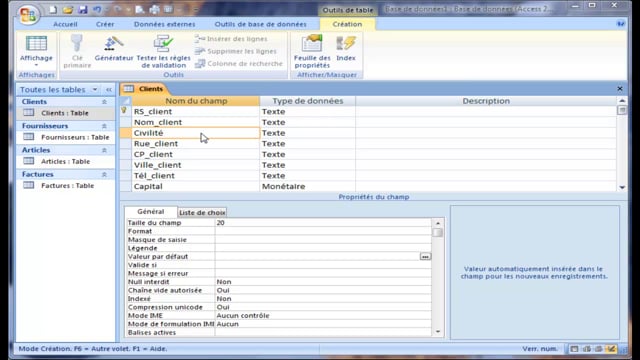Open the customize quick access toolbar dropdown
The width and height of the screenshot is (640, 360).
196,9
